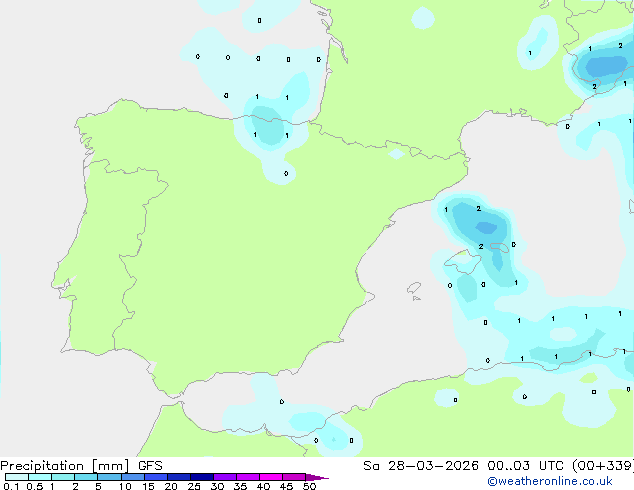Click the '5' legend scale label
The image size is (634, 490).
click(98, 486)
